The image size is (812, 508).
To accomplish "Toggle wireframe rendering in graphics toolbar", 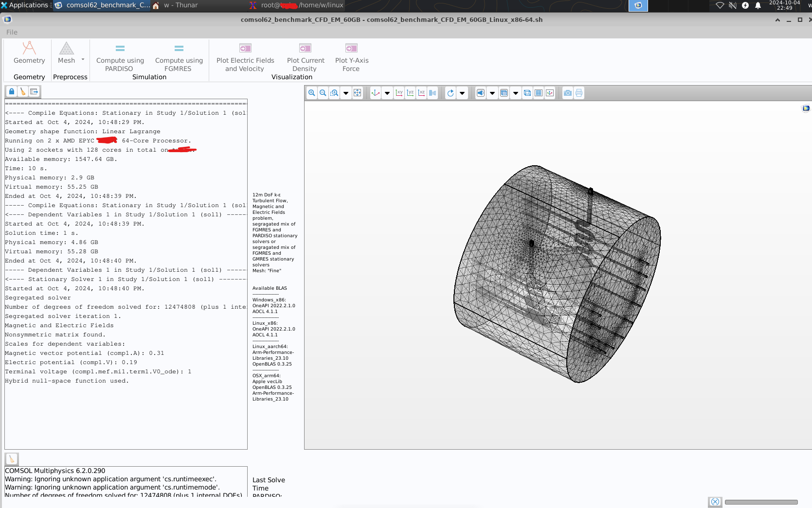I will click(x=527, y=93).
